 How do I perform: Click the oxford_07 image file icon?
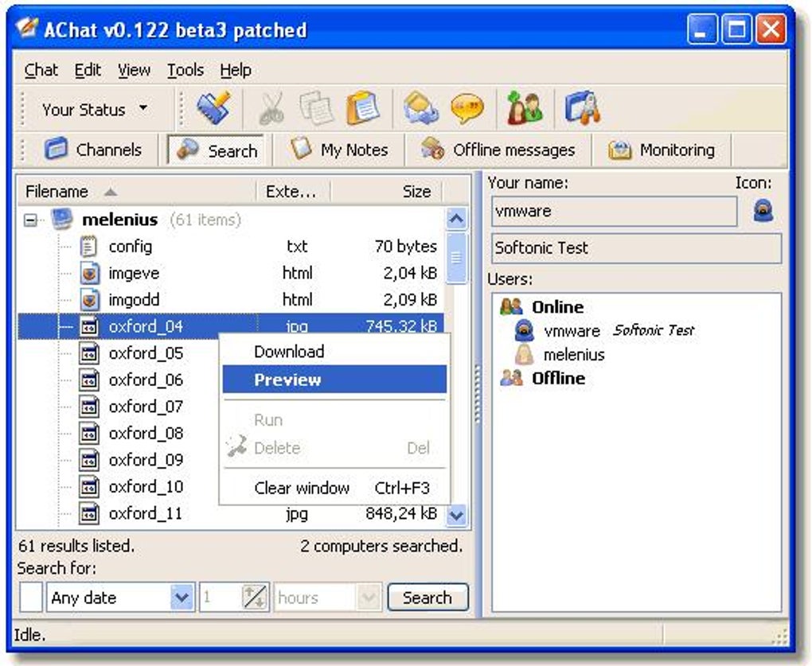coord(89,407)
